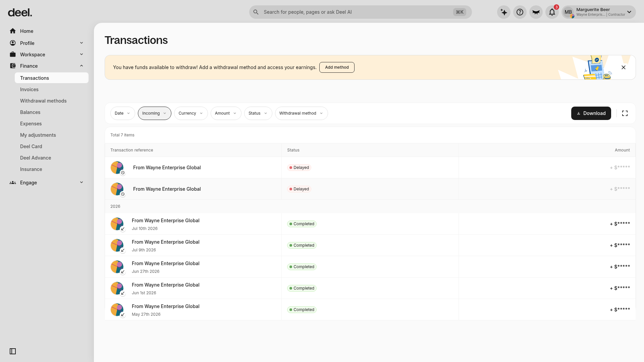Click the Profile person icon

point(13,43)
